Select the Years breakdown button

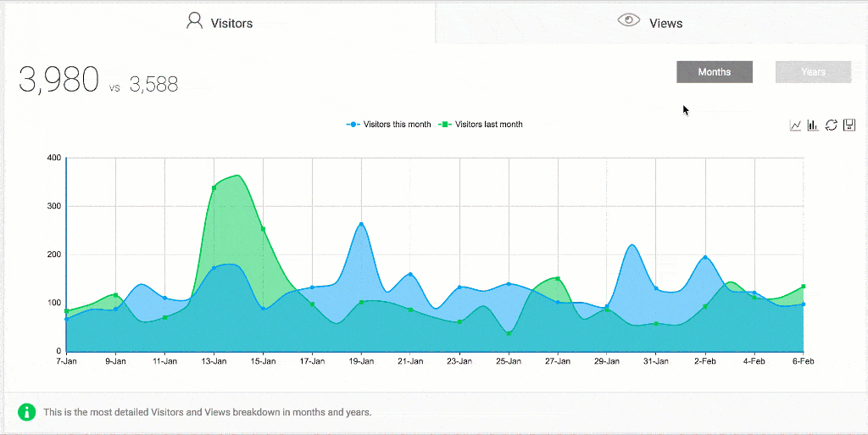(x=813, y=72)
